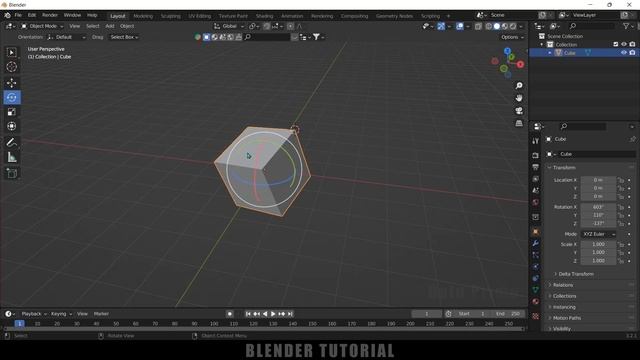This screenshot has width=640, height=360.
Task: Open the Output properties tab
Action: [536, 167]
